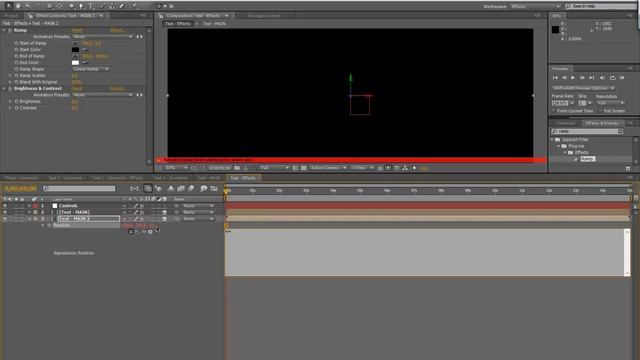Open the composition mini-flowchart button
This screenshot has height=360, width=640.
pyautogui.click(x=134, y=189)
